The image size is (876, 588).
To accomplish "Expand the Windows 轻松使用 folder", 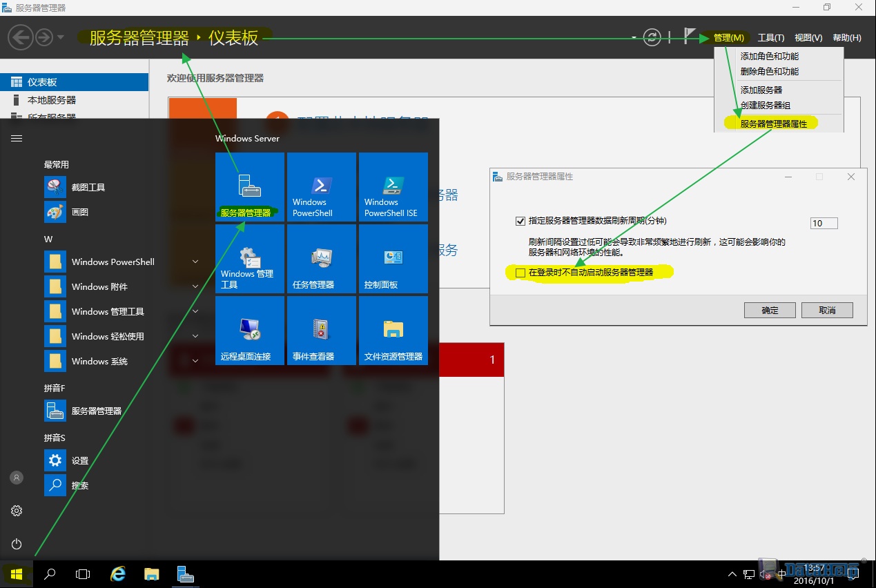I will coord(195,336).
